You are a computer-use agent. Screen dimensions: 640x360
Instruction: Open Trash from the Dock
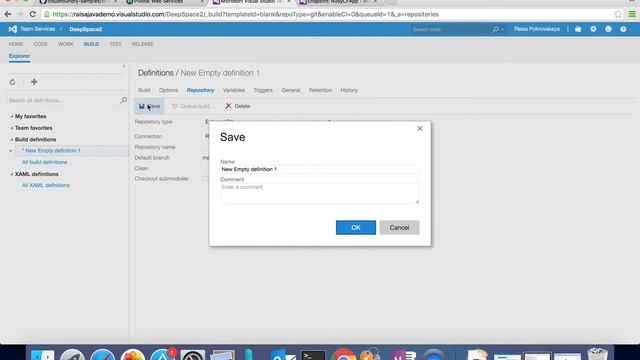click(598, 354)
